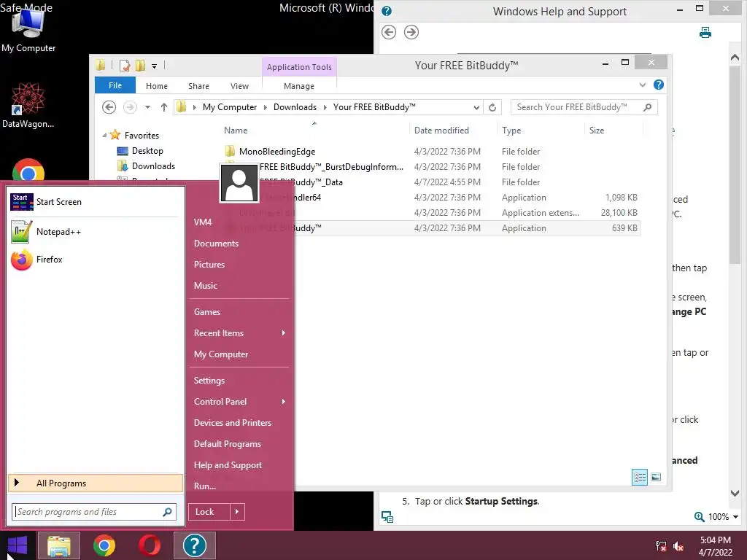Click the Lock button
This screenshot has width=747, height=560.
[209, 512]
